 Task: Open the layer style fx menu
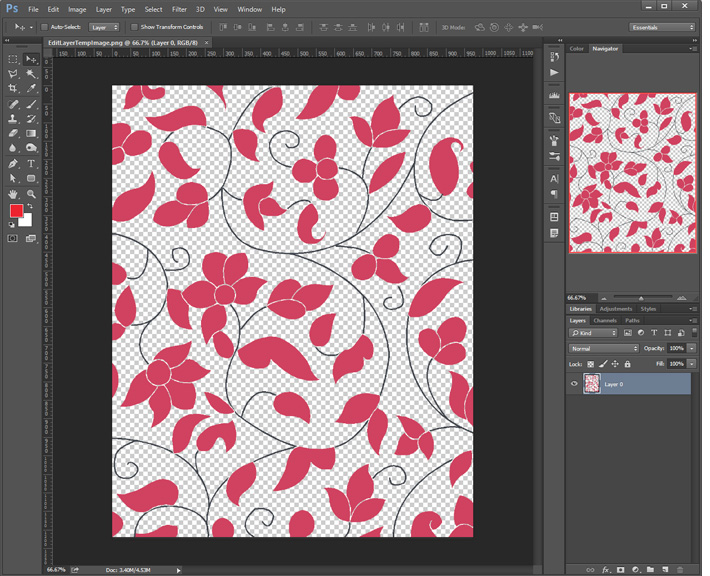point(606,569)
